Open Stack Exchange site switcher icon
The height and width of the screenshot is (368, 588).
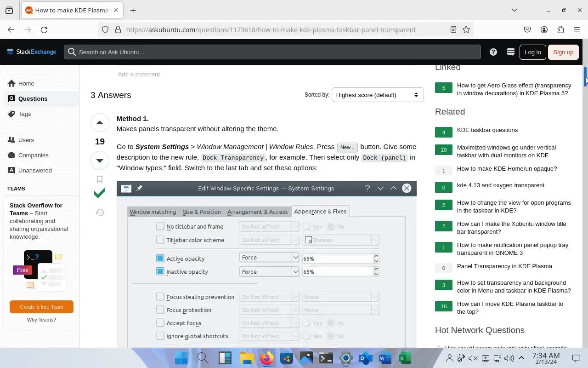(x=510, y=52)
